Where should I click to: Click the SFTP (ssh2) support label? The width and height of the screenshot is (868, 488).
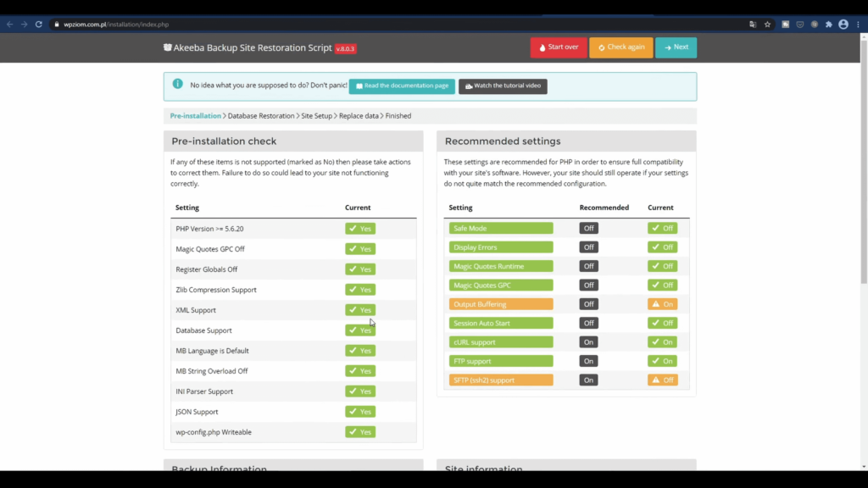[x=501, y=380]
